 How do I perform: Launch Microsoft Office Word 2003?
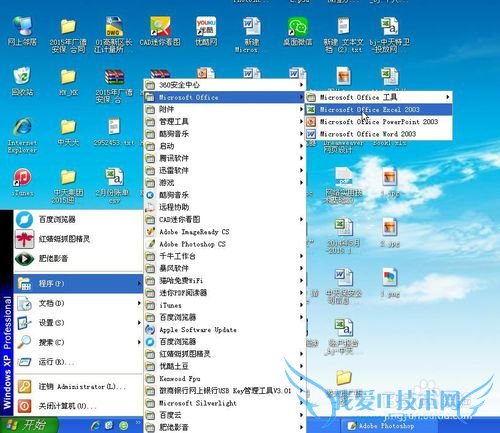(379, 134)
